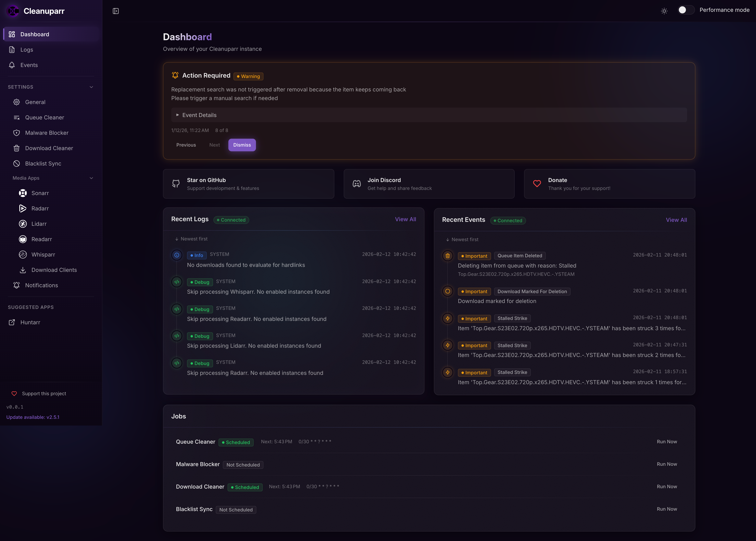Open General settings
Viewport: 756px width, 541px height.
(53, 102)
